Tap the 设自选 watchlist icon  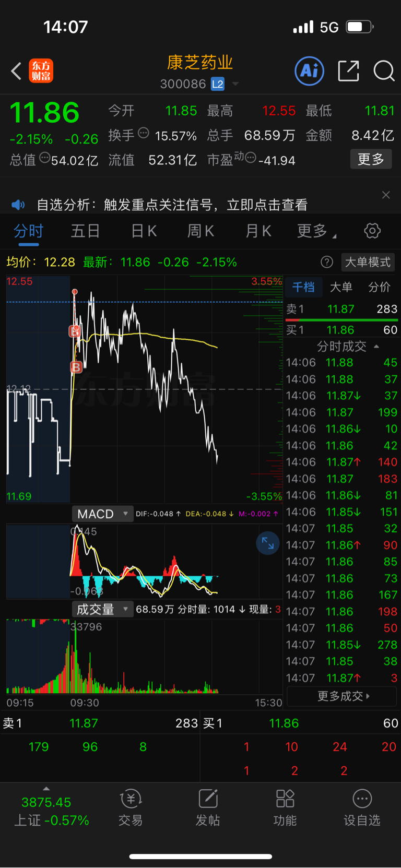pyautogui.click(x=362, y=808)
